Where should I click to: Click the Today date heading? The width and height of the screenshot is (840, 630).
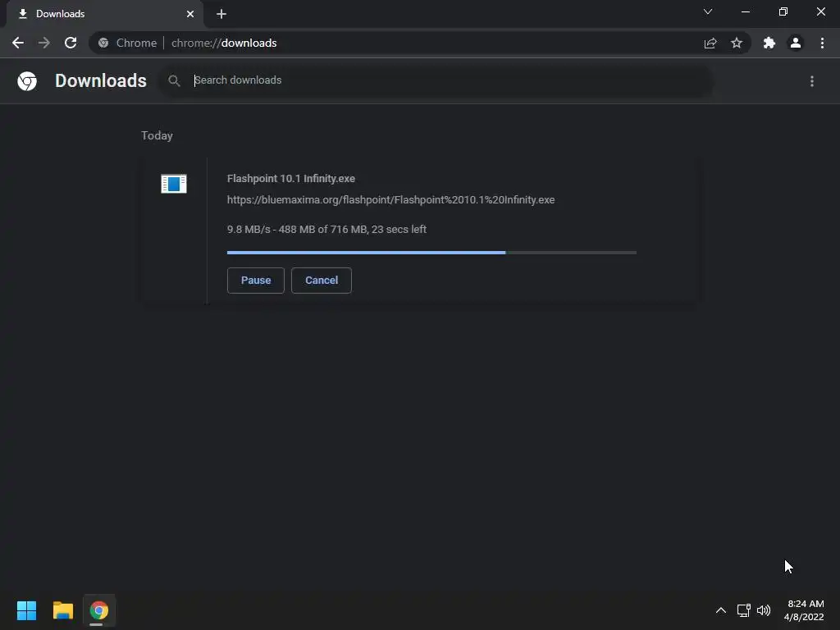pos(157,135)
